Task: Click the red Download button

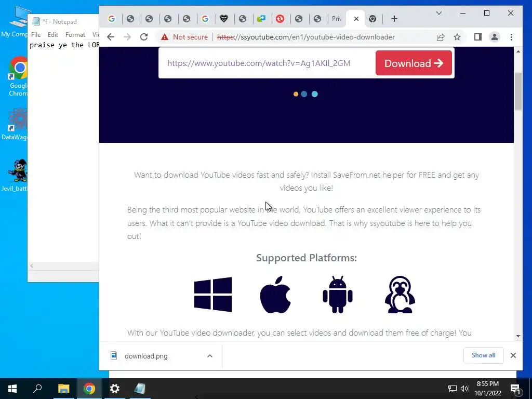Action: pos(414,63)
